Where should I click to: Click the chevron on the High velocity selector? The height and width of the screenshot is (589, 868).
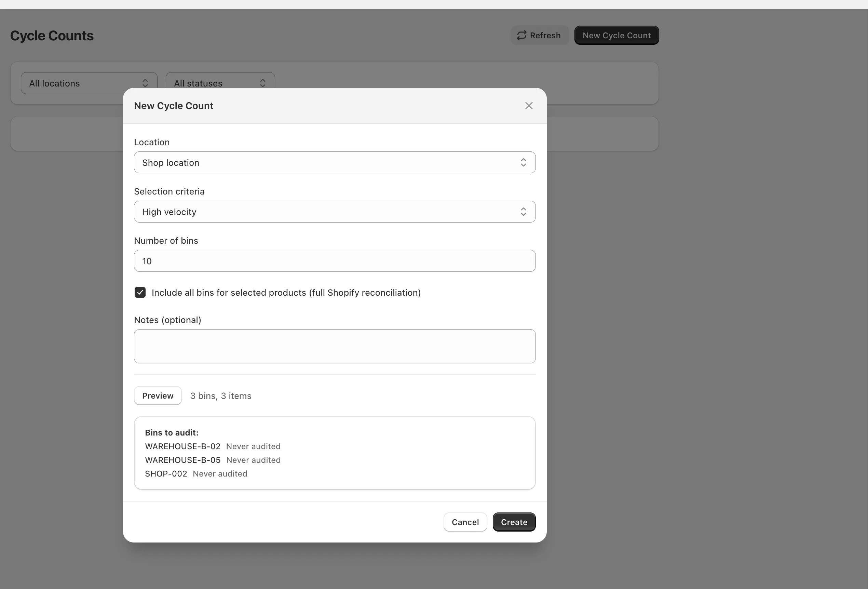(x=523, y=212)
